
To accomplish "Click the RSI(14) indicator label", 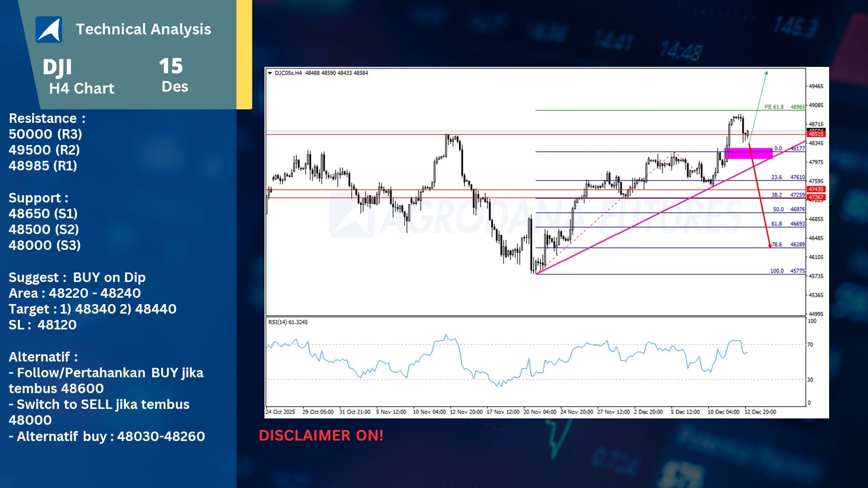I will (x=288, y=322).
